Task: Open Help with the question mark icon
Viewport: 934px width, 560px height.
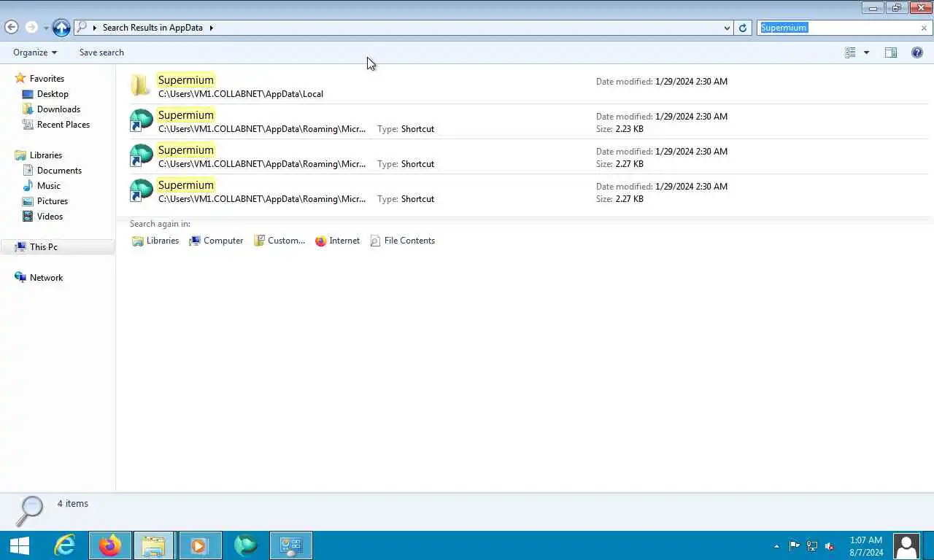Action: (x=917, y=52)
